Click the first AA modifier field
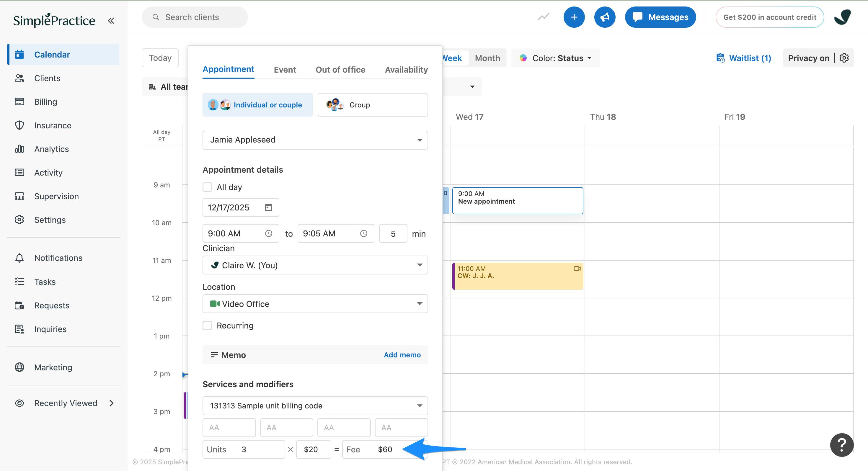The image size is (868, 471). click(x=229, y=428)
